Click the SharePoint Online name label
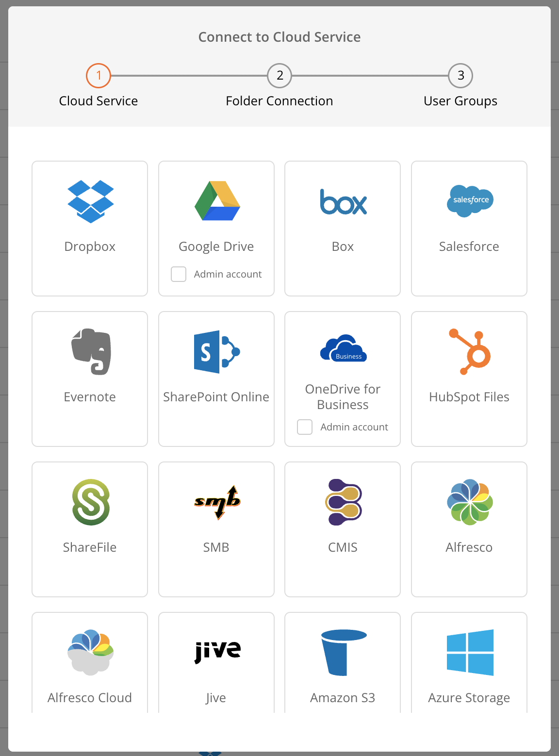This screenshot has height=756, width=559. click(216, 397)
